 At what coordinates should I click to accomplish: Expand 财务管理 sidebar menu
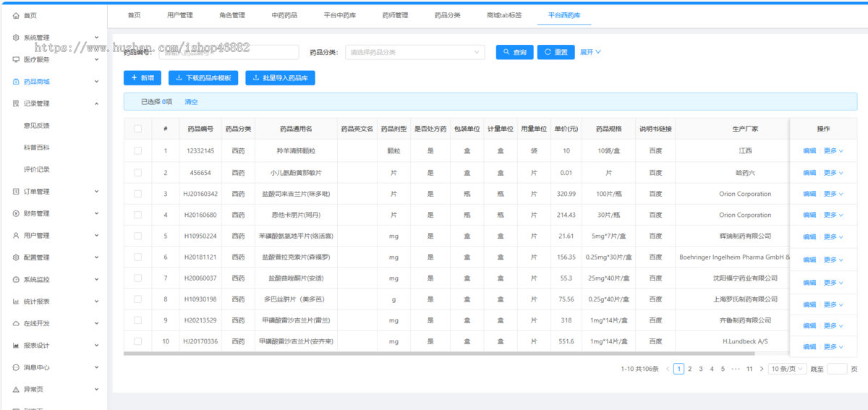(96, 213)
